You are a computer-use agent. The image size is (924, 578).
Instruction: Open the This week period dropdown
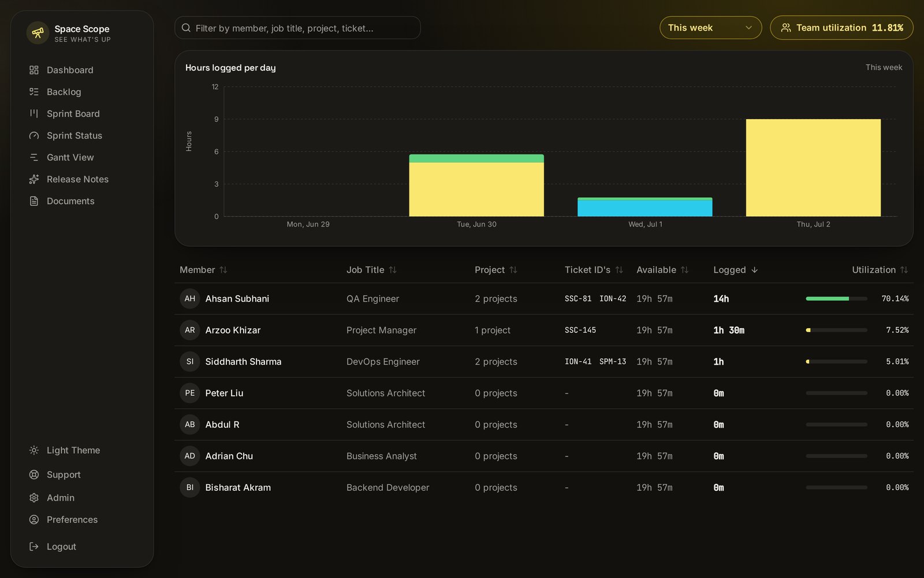pos(711,28)
